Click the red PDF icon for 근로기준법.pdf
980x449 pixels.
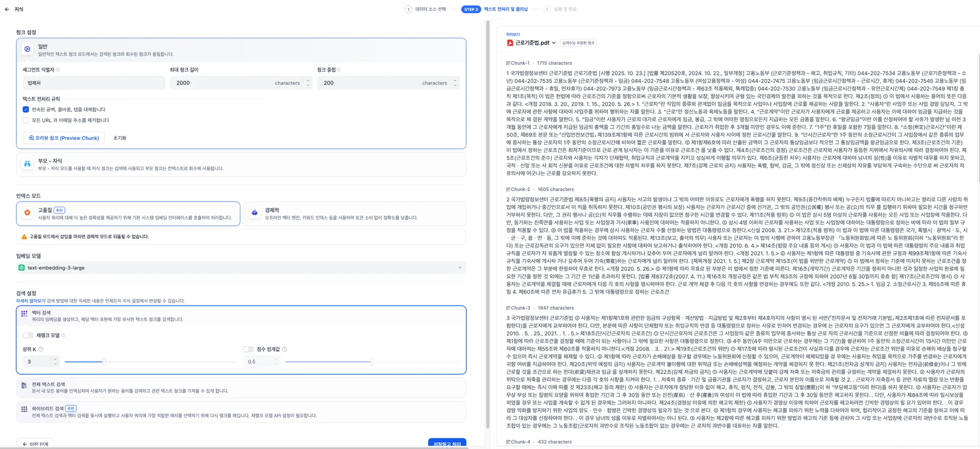click(510, 43)
